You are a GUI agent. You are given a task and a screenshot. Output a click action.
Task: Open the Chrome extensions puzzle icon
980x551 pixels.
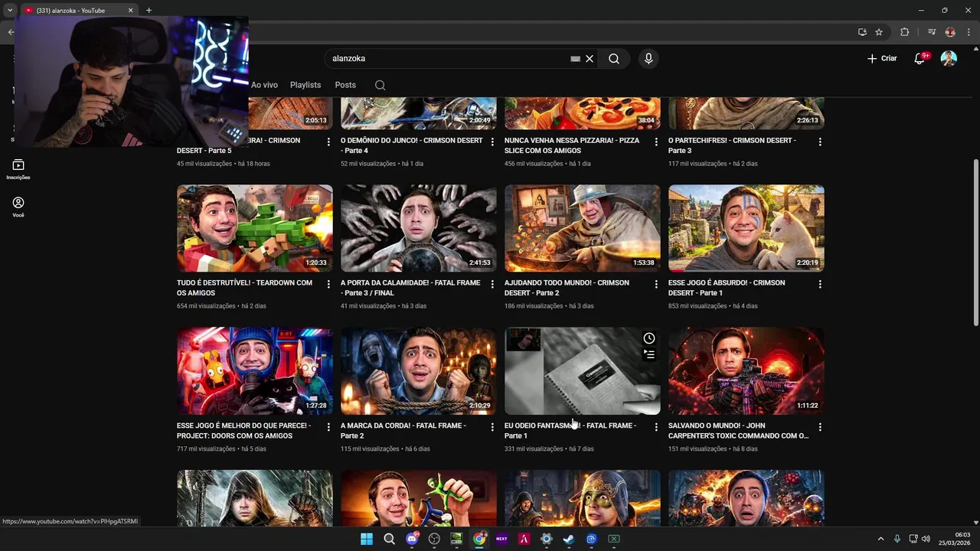point(904,32)
